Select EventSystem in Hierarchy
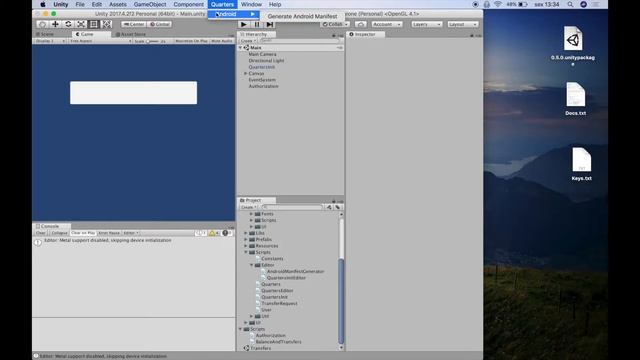The width and height of the screenshot is (640, 360). (262, 80)
